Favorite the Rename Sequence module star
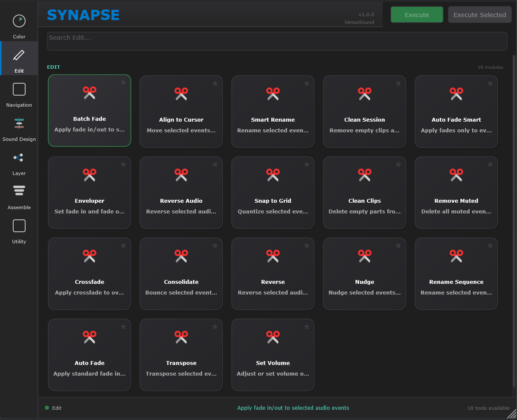 point(490,246)
